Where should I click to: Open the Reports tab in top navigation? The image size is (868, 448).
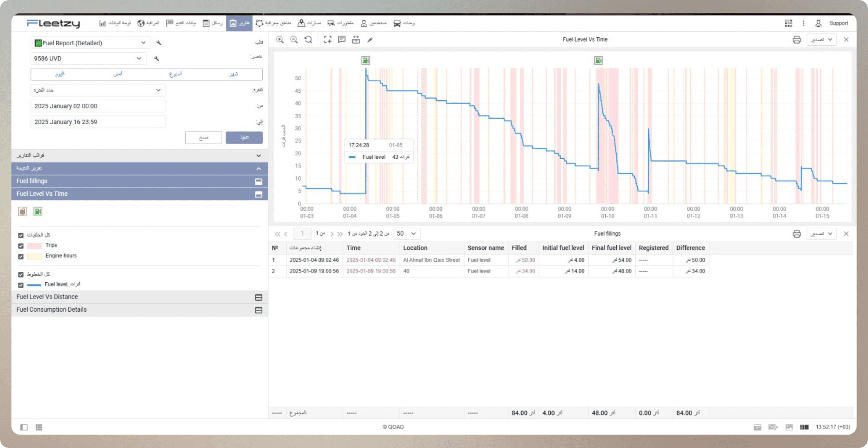coord(239,23)
